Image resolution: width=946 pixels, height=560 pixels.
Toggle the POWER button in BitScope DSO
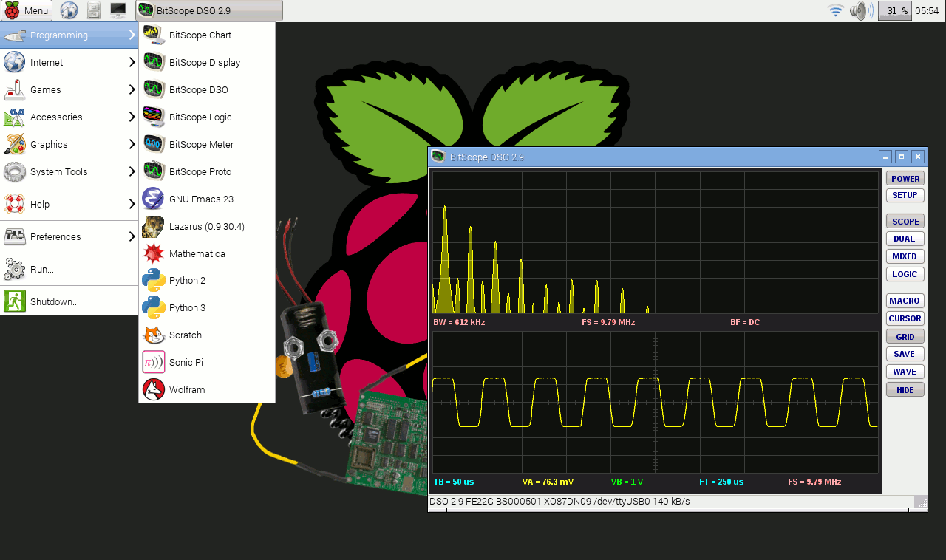click(905, 179)
